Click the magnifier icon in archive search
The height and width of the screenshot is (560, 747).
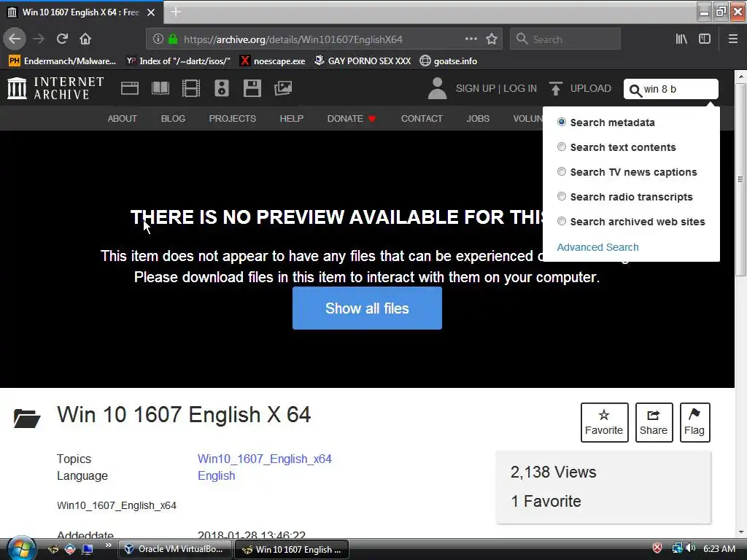click(x=635, y=90)
